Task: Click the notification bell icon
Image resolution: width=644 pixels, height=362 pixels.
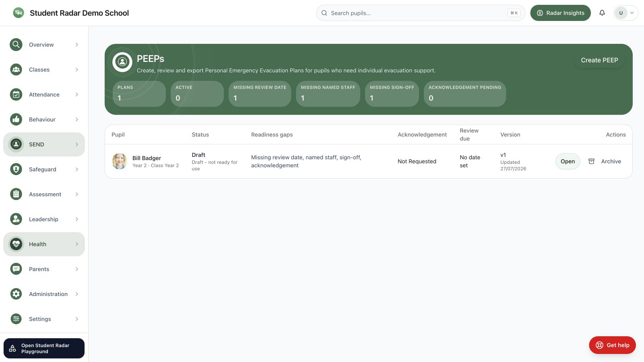Action: point(602,13)
